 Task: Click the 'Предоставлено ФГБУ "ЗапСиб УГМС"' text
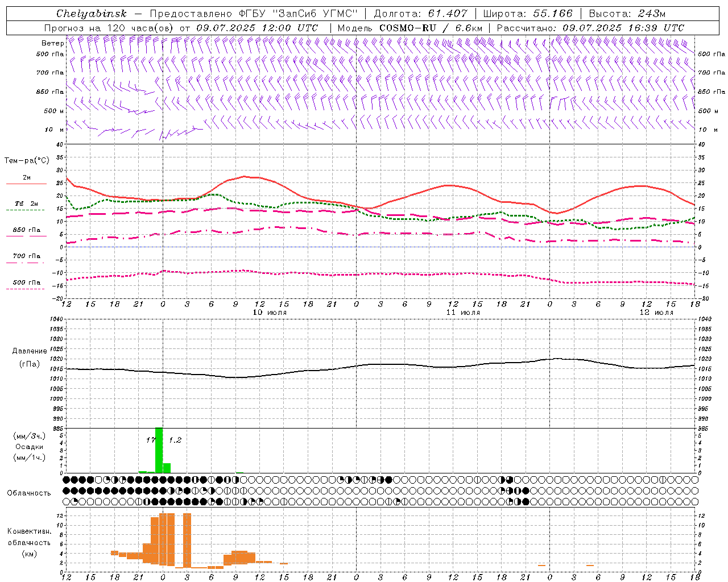(254, 14)
